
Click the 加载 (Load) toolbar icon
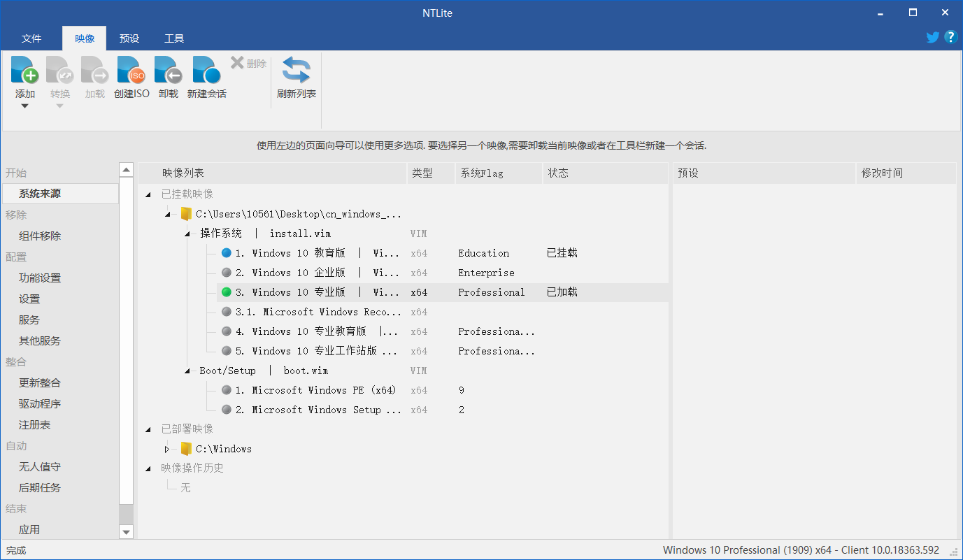click(94, 70)
